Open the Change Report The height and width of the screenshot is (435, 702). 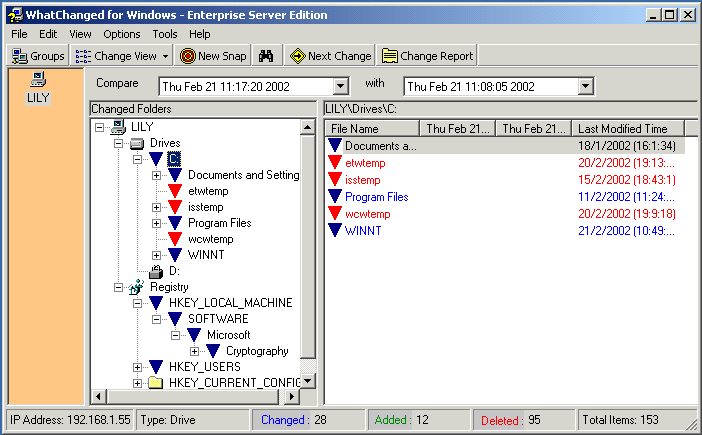pos(427,56)
